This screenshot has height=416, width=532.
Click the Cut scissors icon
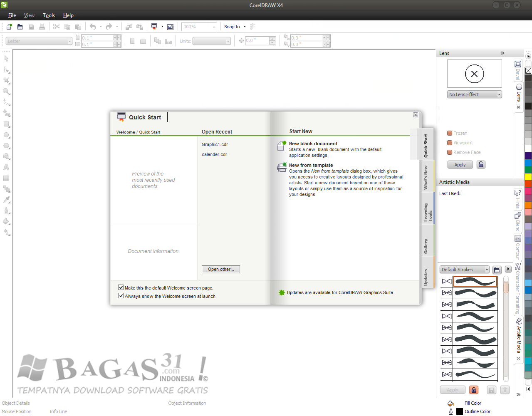click(57, 27)
